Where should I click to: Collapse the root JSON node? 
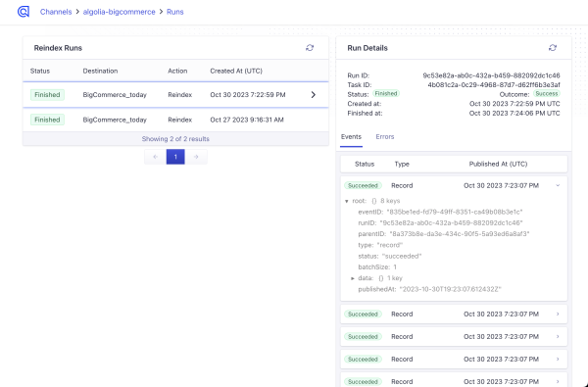coord(347,201)
